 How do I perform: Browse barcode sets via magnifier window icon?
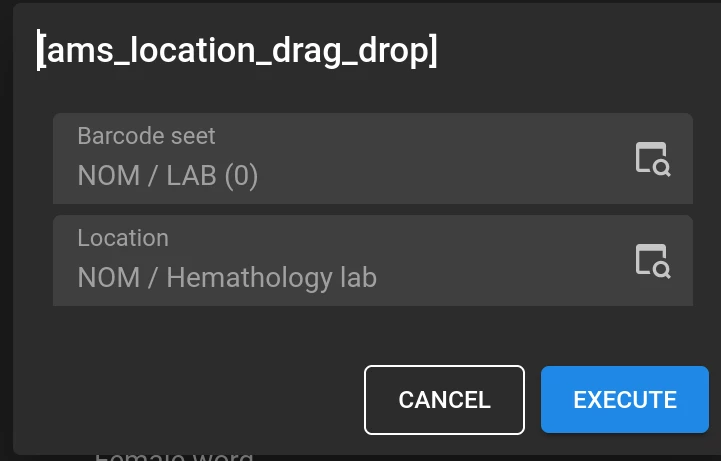652,159
